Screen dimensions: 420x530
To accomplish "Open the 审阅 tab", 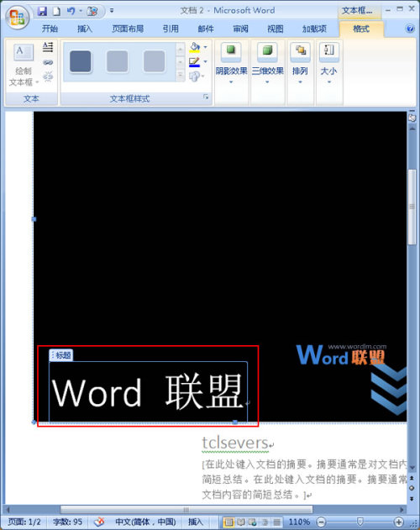I will (240, 29).
